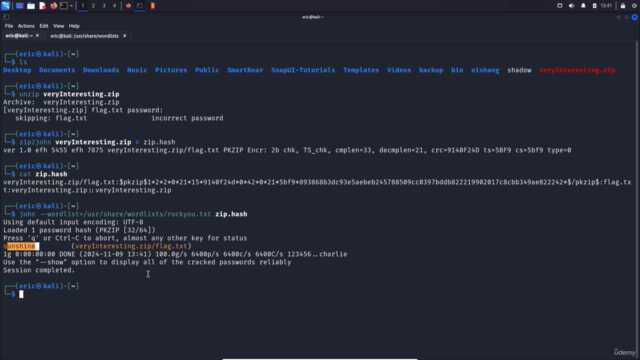Click the red veryInteresting.zip file name
Image resolution: width=640 pixels, height=360 pixels.
pos(577,70)
